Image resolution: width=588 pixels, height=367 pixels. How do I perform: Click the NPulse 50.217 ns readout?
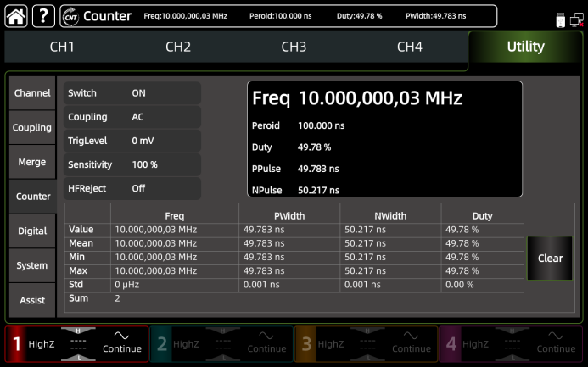click(x=295, y=190)
